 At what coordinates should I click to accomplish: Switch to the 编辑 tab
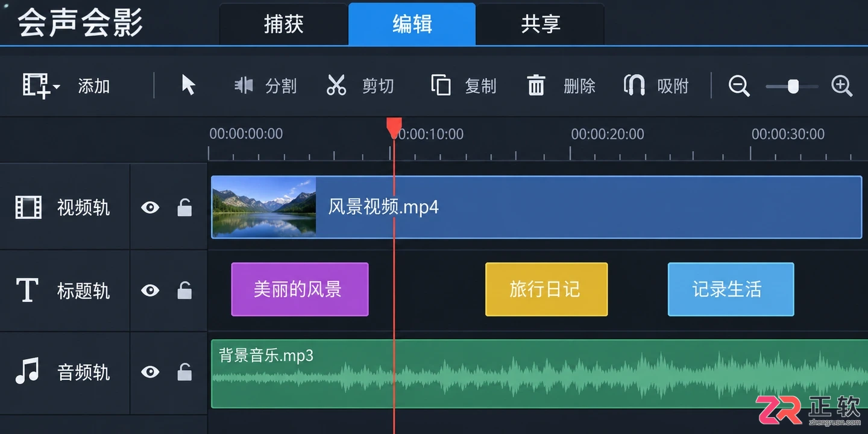(412, 24)
